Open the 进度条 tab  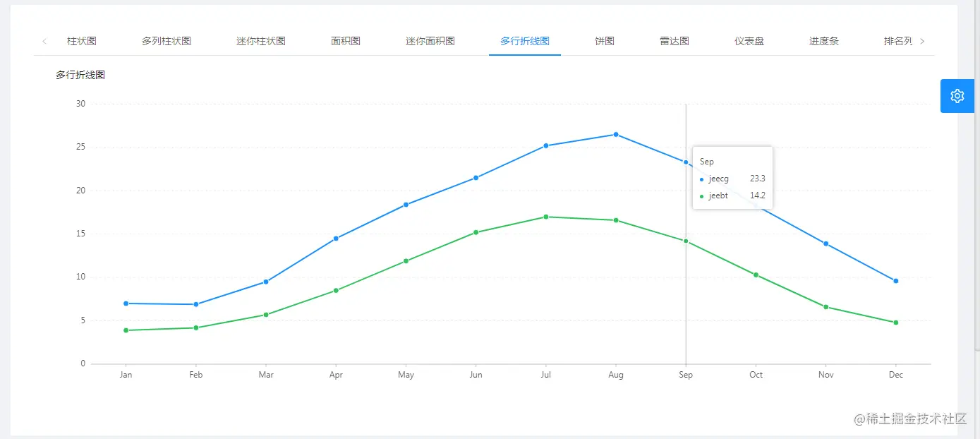point(823,41)
